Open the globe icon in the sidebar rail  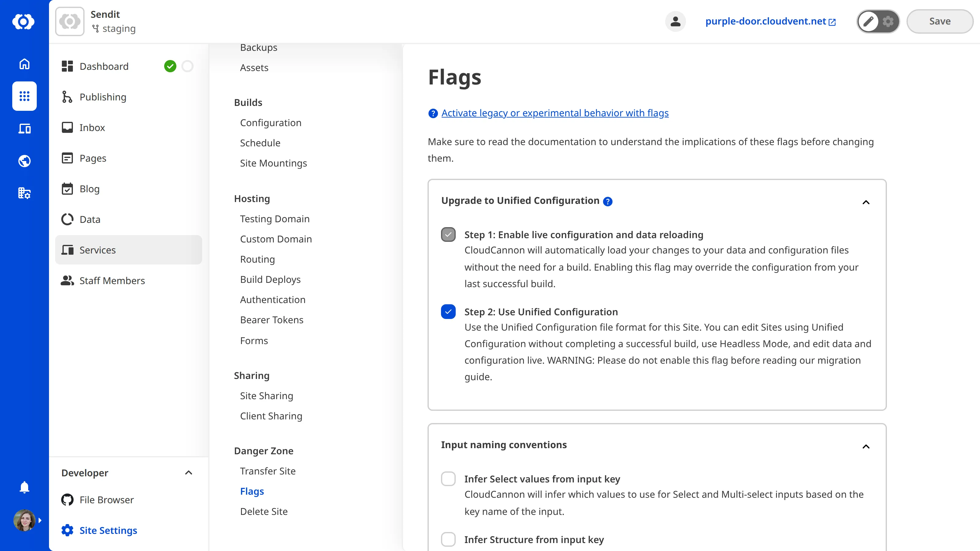point(24,161)
